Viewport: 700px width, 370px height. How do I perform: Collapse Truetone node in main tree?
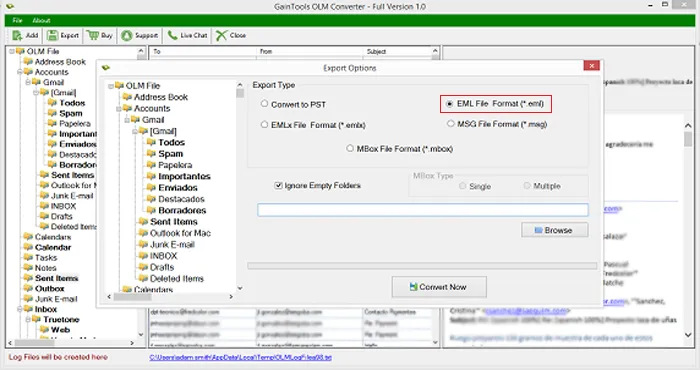28,319
